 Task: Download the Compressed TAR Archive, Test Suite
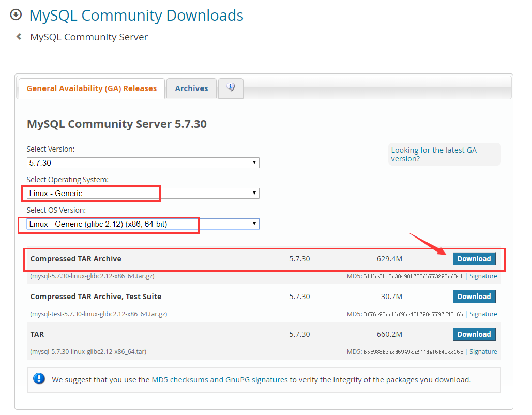point(474,297)
